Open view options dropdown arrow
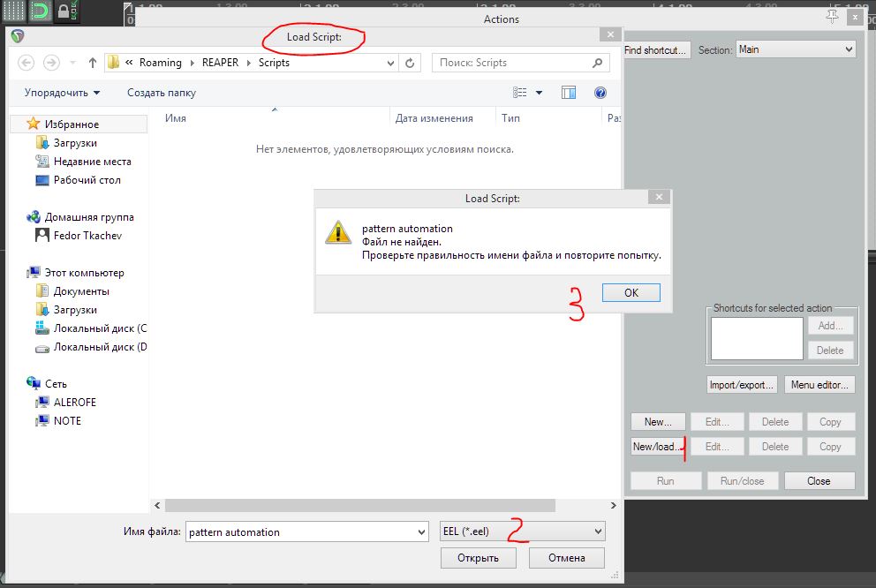This screenshot has height=588, width=876. tap(540, 93)
